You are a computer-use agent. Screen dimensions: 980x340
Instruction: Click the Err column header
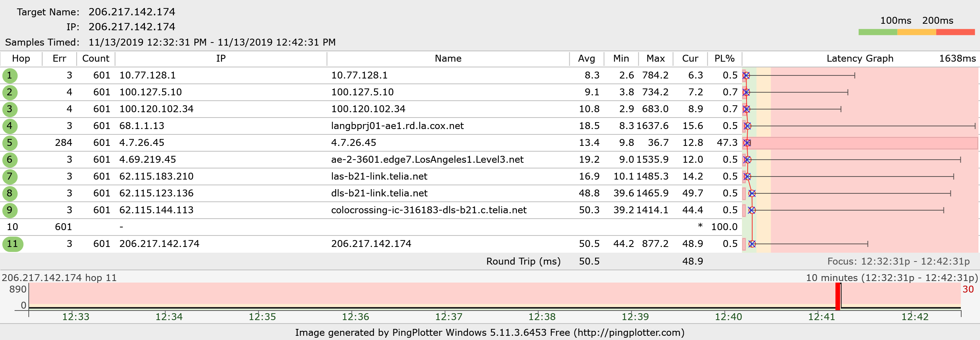pos(59,59)
